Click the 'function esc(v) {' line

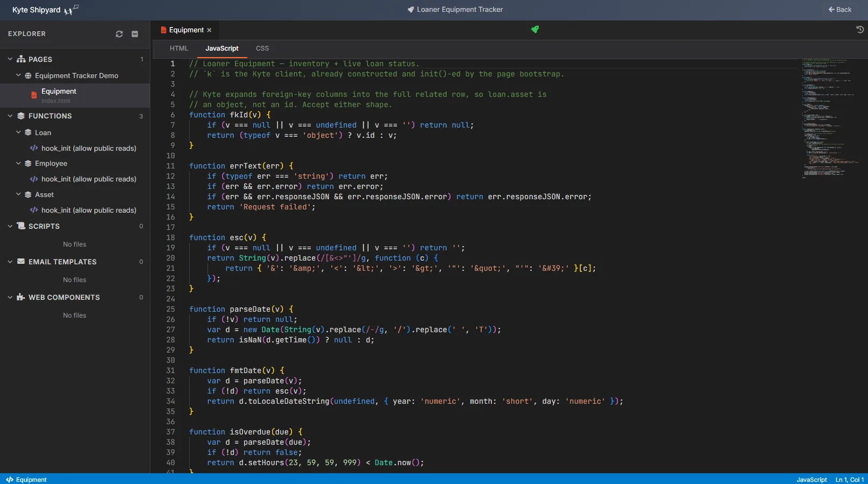(x=228, y=237)
